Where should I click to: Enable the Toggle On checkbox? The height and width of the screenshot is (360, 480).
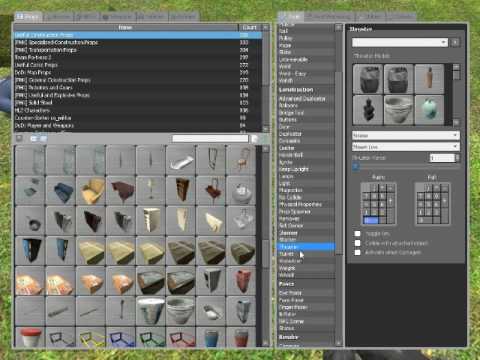coord(357,234)
